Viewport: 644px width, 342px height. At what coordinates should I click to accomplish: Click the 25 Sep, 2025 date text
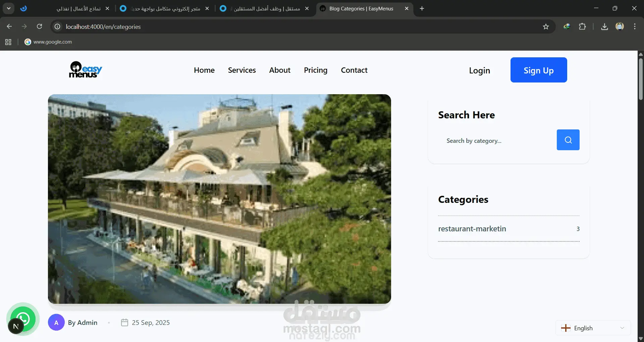tap(151, 323)
